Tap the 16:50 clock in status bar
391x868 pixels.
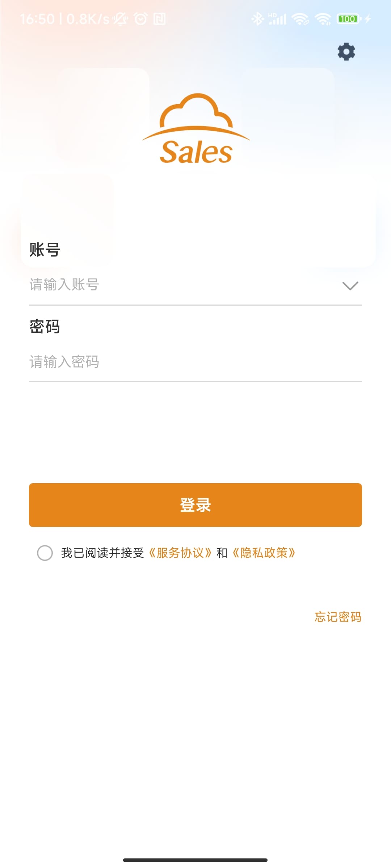click(37, 19)
